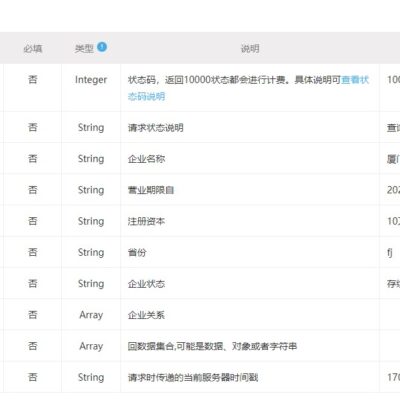Click 否 in the 省份 row
This screenshot has width=400, height=400.
pos(33,252)
